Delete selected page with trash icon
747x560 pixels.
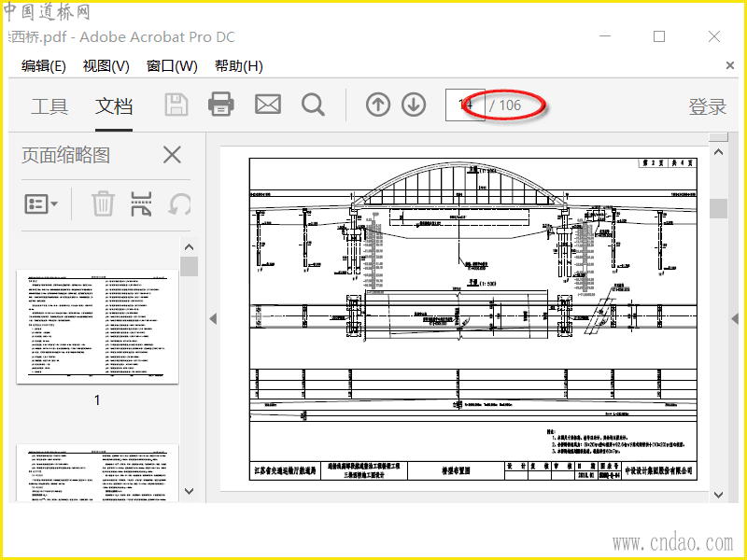click(x=103, y=203)
